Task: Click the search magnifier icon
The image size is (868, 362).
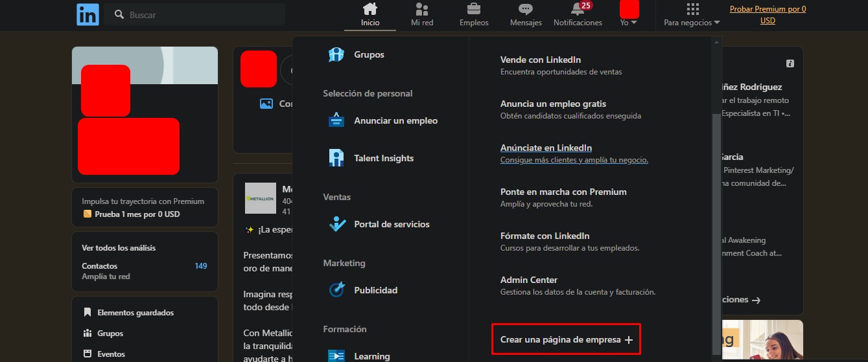Action: 119,14
